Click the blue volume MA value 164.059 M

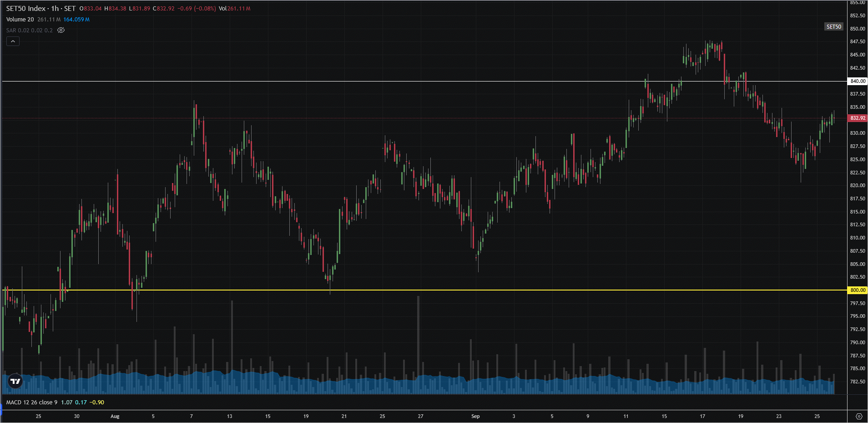coord(76,20)
